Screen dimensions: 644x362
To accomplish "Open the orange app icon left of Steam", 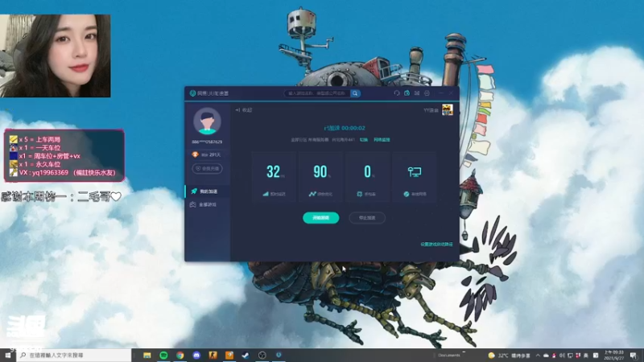I will pyautogui.click(x=229, y=355).
